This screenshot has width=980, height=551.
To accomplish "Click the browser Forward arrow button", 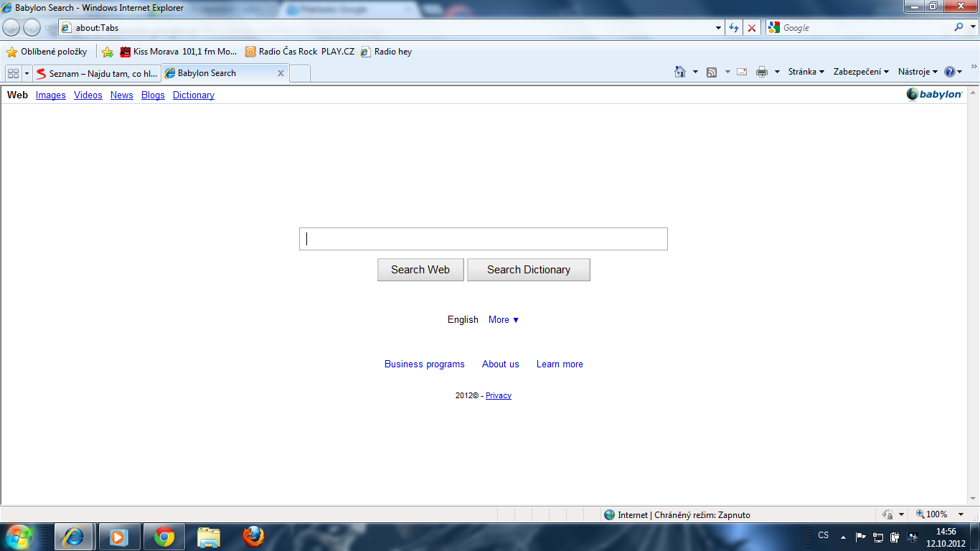I will [x=32, y=27].
